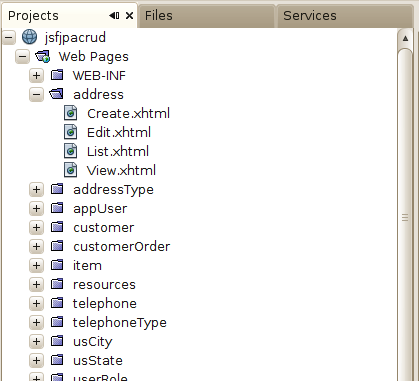Expand the addressType folder

[x=36, y=189]
